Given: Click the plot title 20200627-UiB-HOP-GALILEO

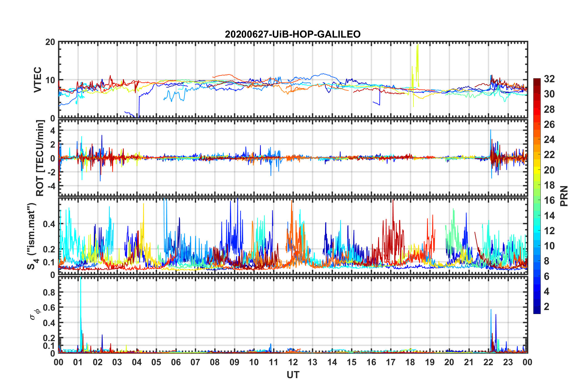Looking at the screenshot, I should click(x=293, y=34).
